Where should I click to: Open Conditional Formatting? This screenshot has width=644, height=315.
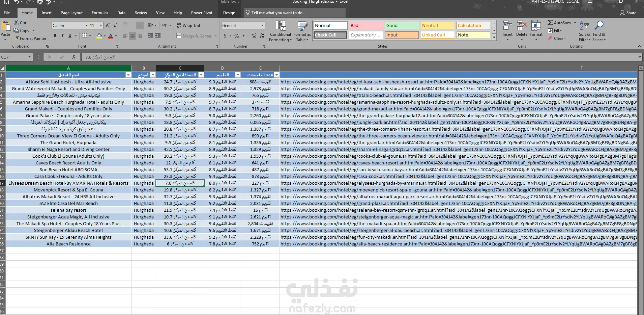(x=281, y=31)
